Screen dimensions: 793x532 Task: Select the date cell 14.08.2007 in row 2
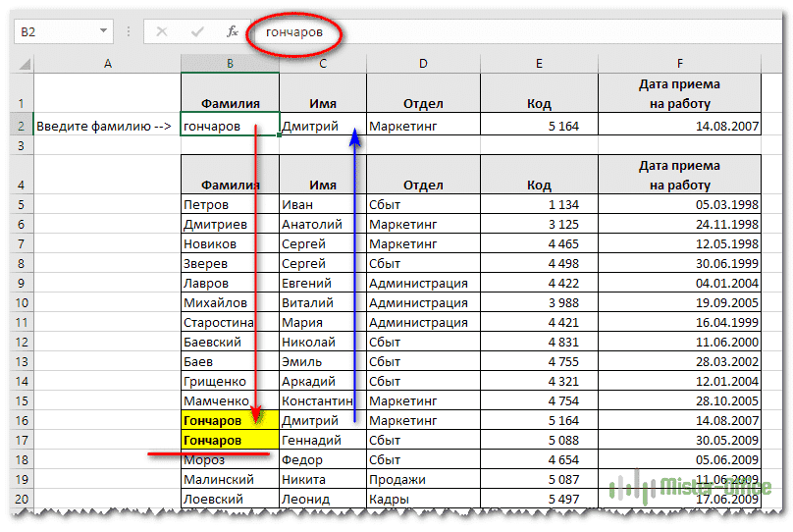679,126
